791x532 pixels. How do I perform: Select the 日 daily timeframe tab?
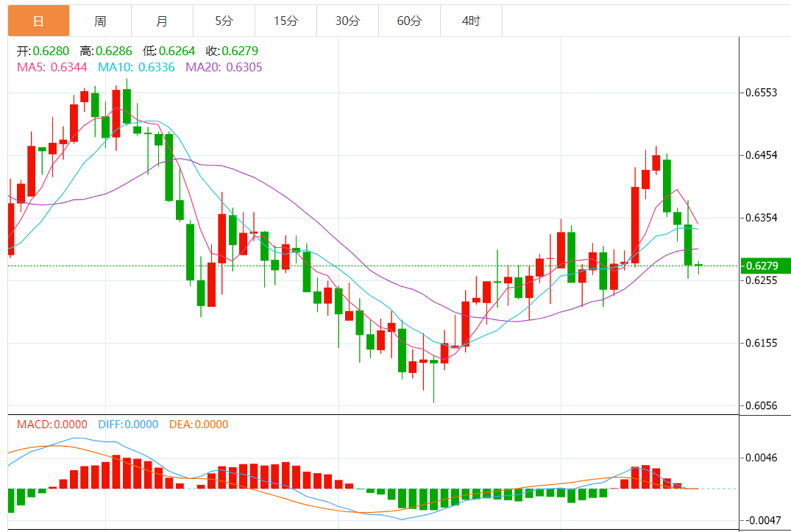[38, 21]
